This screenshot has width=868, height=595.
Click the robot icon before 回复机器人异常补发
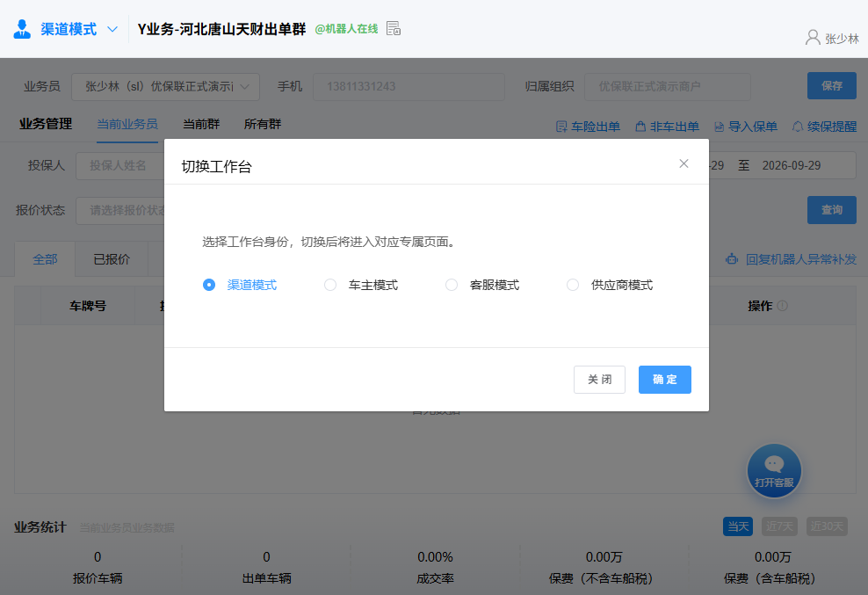[x=732, y=258]
